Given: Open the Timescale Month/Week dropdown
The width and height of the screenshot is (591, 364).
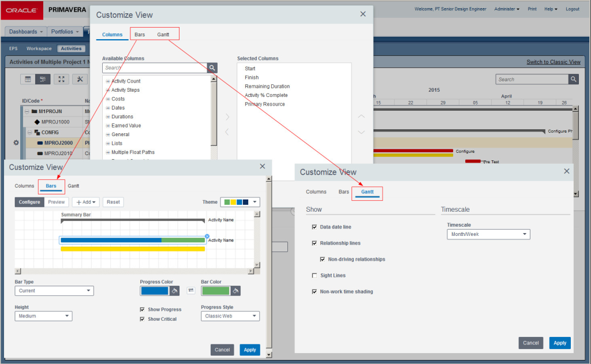Looking at the screenshot, I should (488, 234).
